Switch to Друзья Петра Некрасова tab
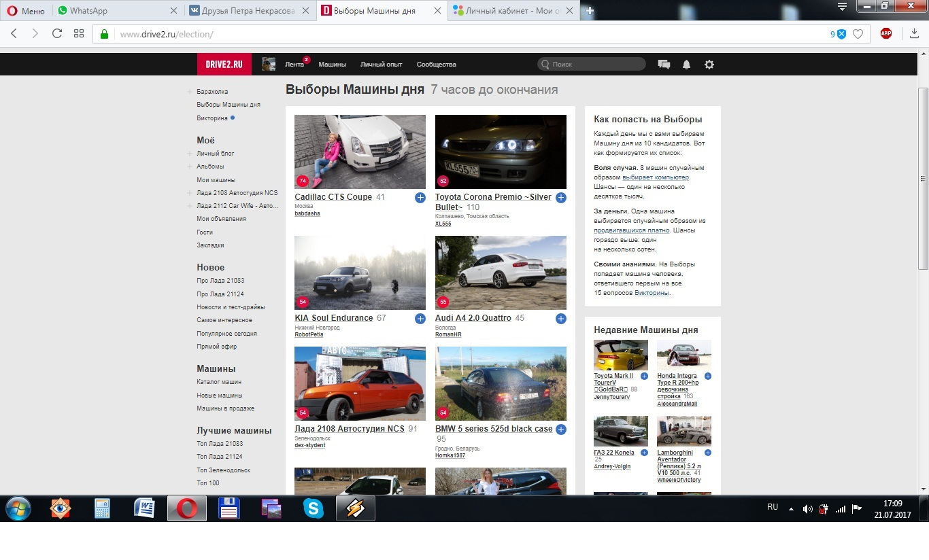 click(x=250, y=11)
